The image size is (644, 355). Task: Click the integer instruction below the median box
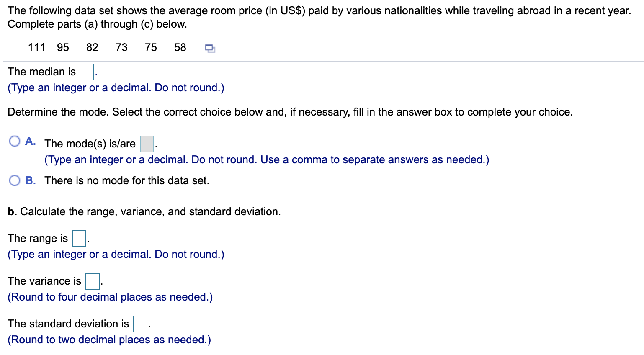[116, 87]
